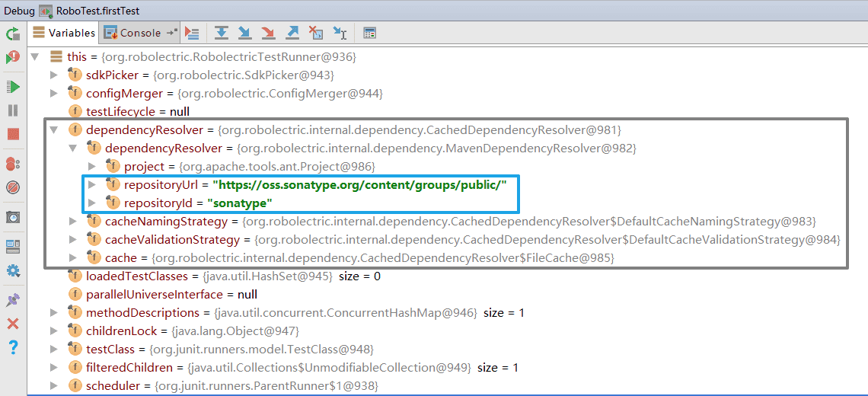
Task: Select the {org.robolectric.RobolectricTestRunner@936} value
Action: click(227, 57)
